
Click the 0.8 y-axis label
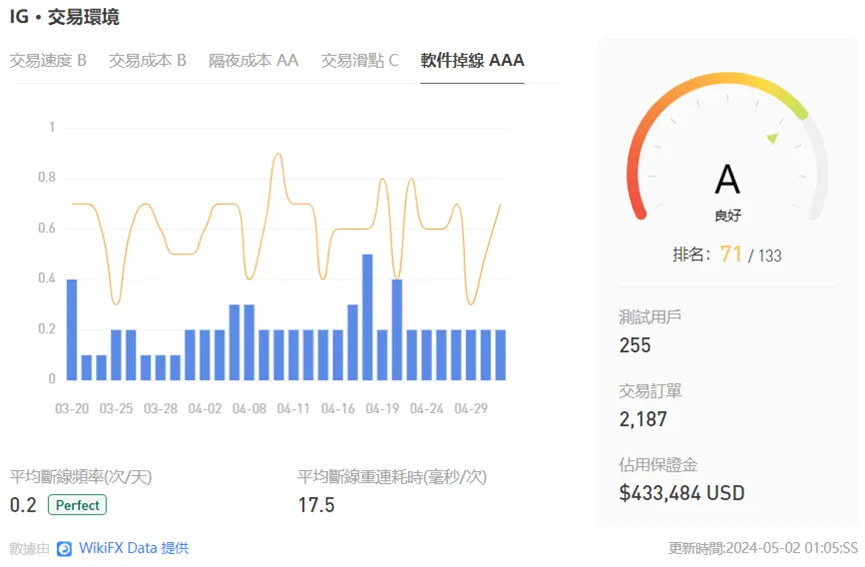coord(47,178)
